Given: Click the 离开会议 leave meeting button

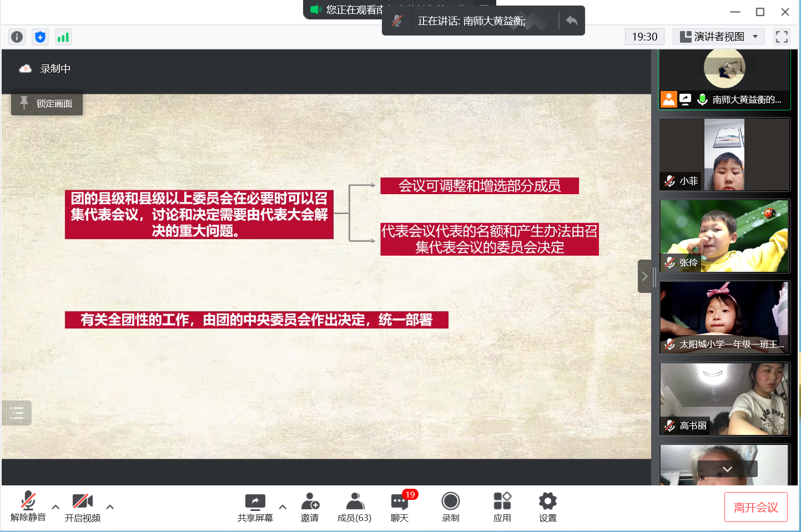Looking at the screenshot, I should (755, 507).
